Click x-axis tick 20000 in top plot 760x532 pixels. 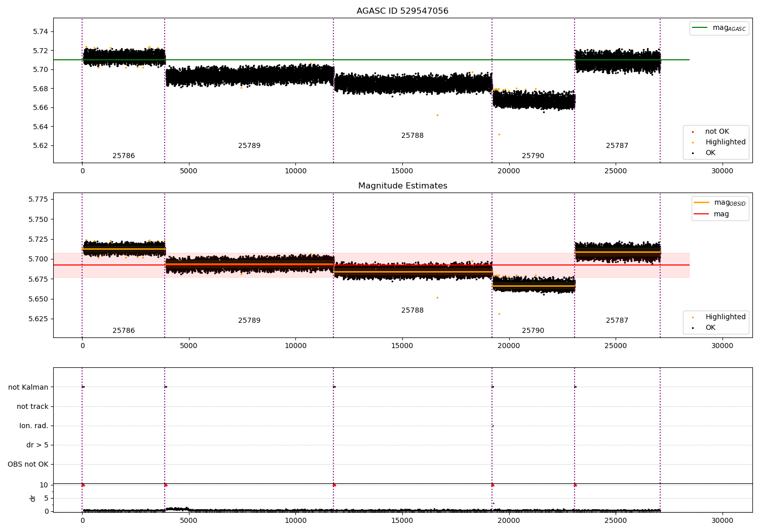click(x=509, y=171)
